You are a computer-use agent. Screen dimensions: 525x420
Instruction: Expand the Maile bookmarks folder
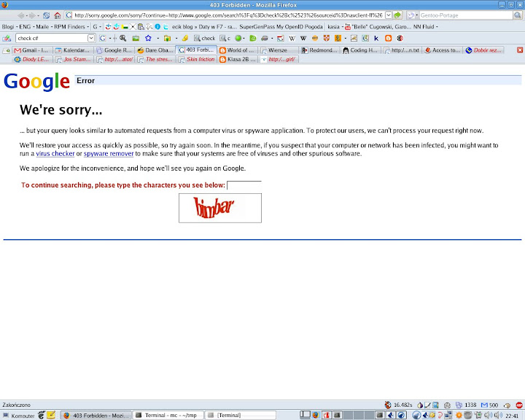tap(44, 27)
